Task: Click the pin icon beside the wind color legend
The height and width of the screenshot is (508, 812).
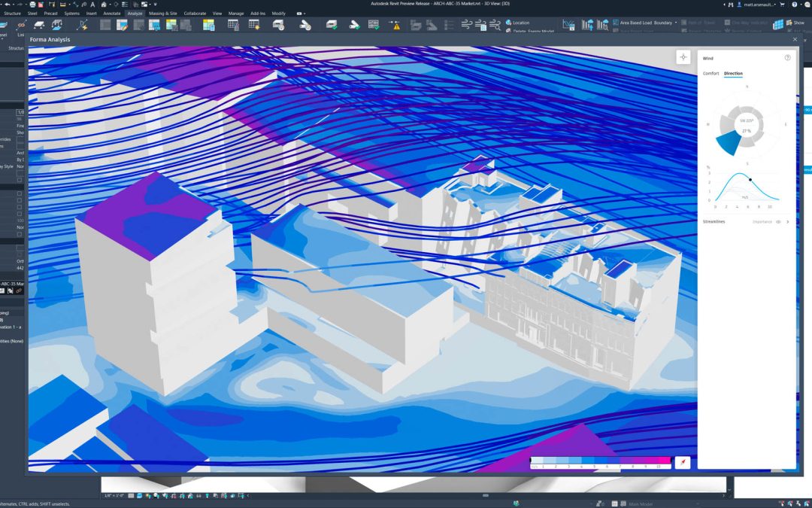Action: point(683,461)
